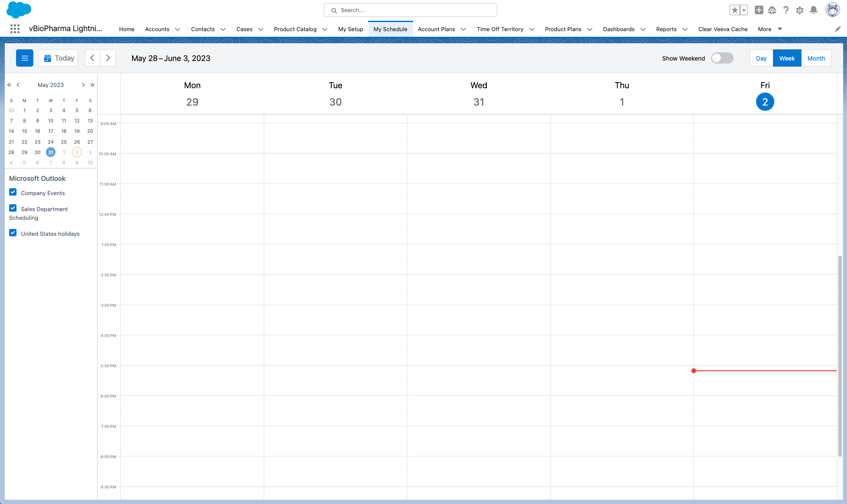Expand the Accounts tab dropdown
The height and width of the screenshot is (504, 847).
pyautogui.click(x=178, y=29)
